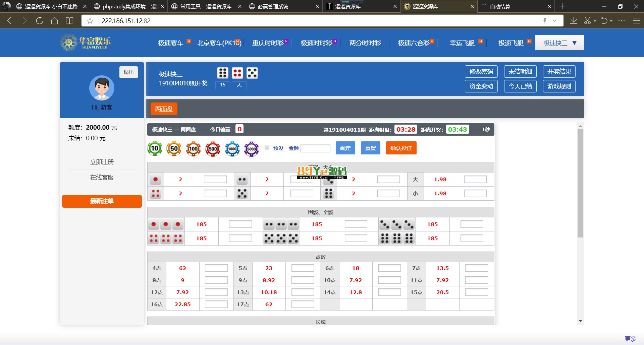Screen dimensions: 644x345
Task: Click the bet input for 大
Action: click(475, 179)
